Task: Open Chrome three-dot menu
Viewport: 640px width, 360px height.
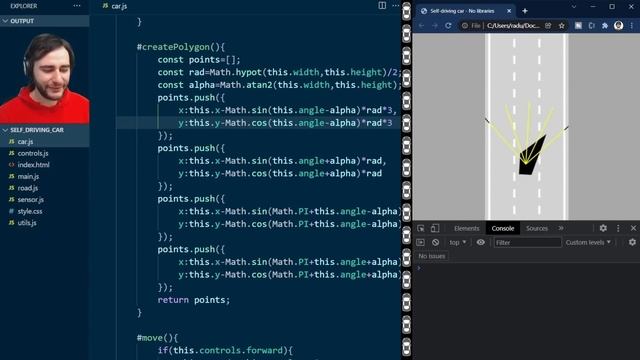Action: (632, 26)
